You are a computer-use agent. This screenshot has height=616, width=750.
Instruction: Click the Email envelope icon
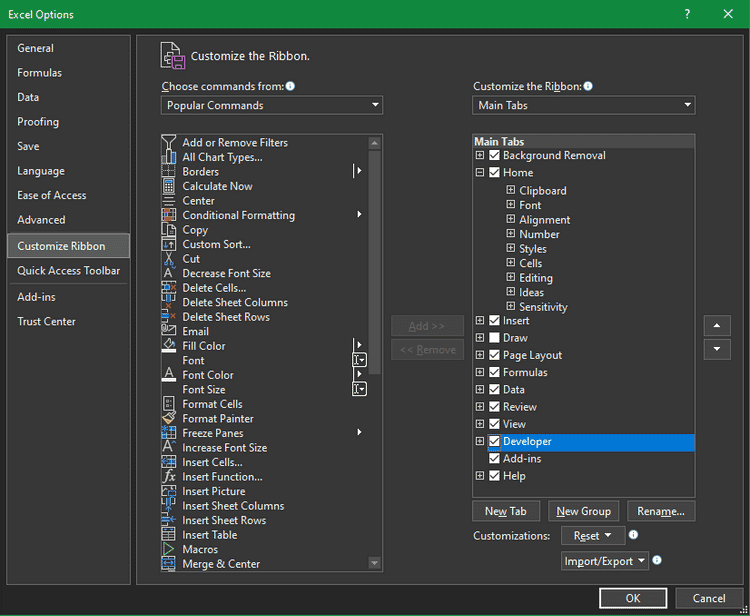coord(169,332)
